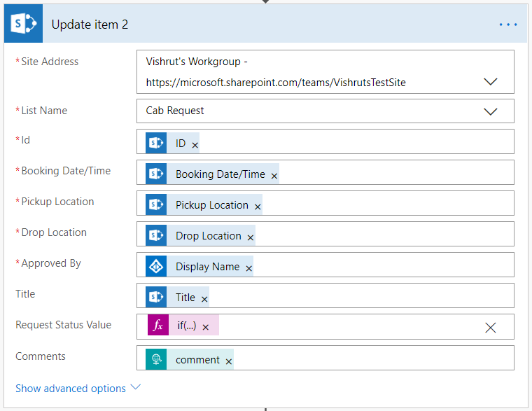Image resolution: width=532 pixels, height=411 pixels.
Task: Click the Update item 2 title
Action: pyautogui.click(x=90, y=25)
